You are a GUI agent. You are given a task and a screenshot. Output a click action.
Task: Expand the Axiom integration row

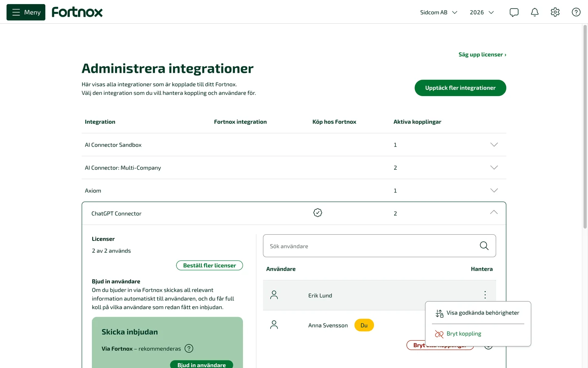(x=494, y=190)
